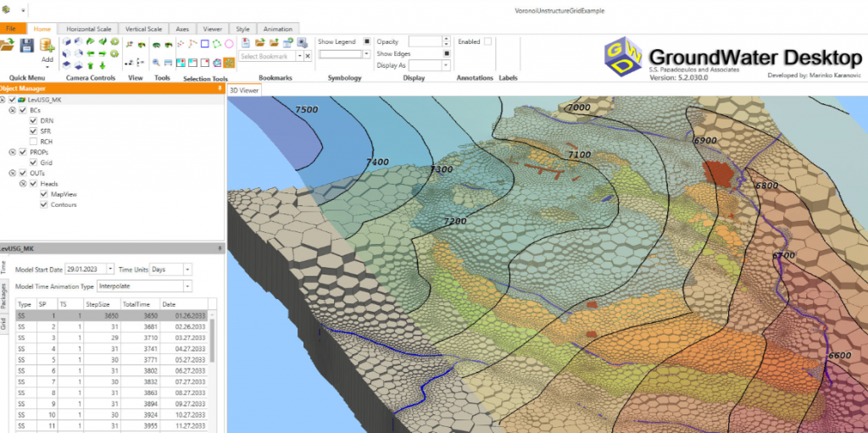Image resolution: width=868 pixels, height=433 pixels.
Task: Switch to the Vertical Scale tab
Action: pos(142,29)
